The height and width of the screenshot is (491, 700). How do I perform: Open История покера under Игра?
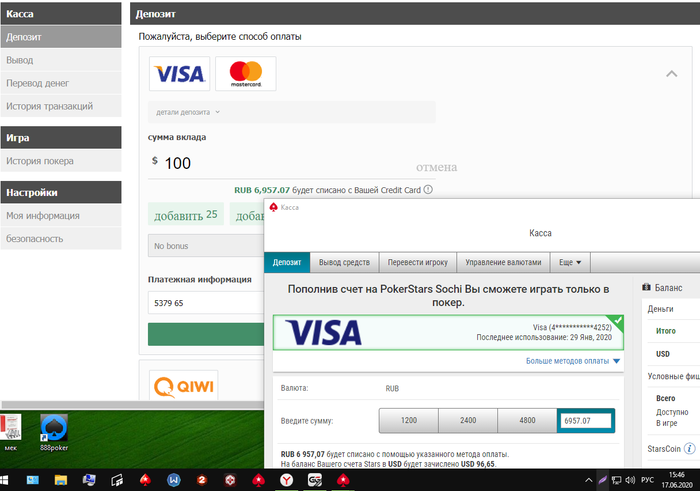coord(61,161)
